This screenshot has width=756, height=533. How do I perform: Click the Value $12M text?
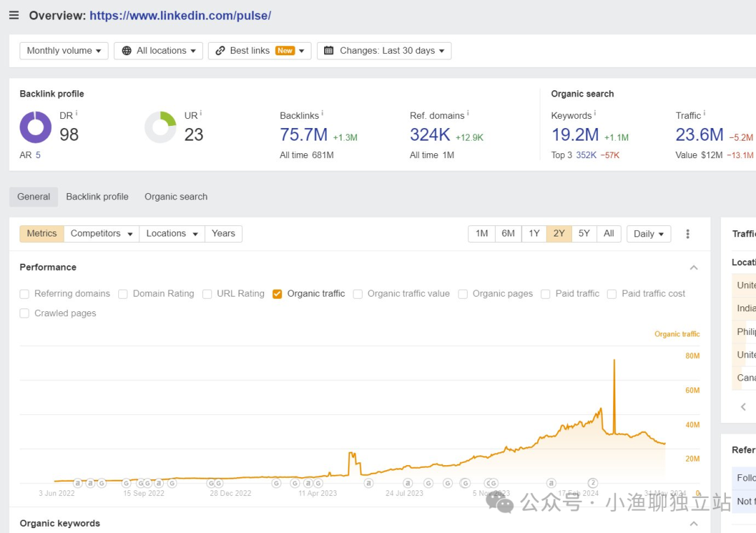tap(699, 155)
